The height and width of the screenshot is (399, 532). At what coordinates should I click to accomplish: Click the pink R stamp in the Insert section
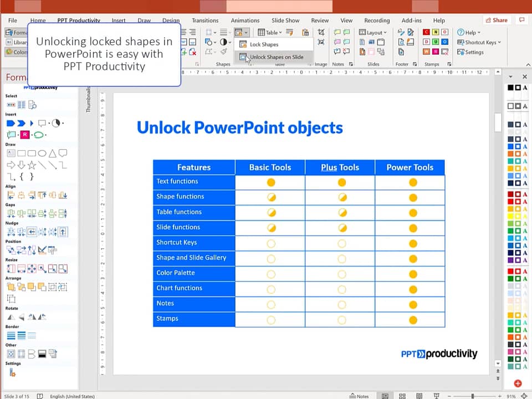click(x=25, y=135)
